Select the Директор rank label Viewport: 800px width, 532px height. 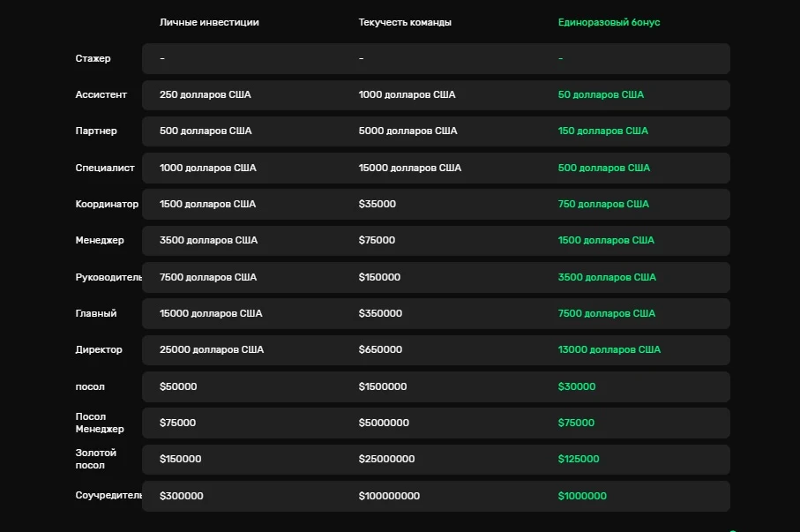[99, 349]
